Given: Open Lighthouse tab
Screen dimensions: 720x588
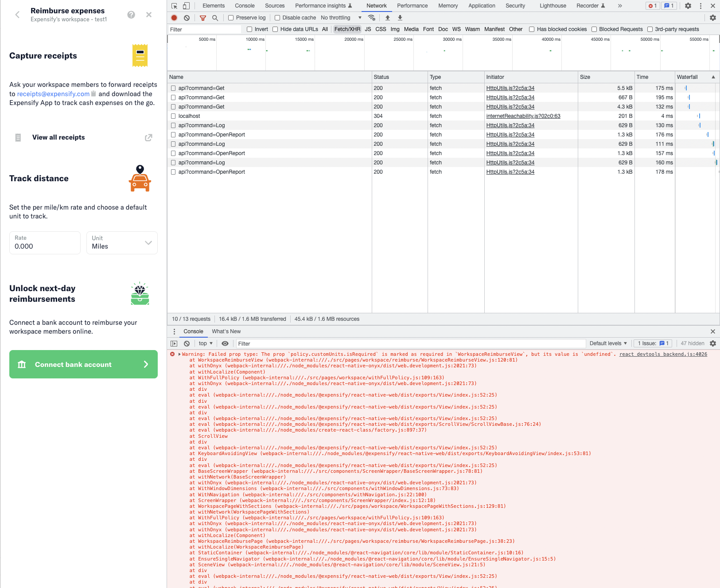Looking at the screenshot, I should 553,6.
